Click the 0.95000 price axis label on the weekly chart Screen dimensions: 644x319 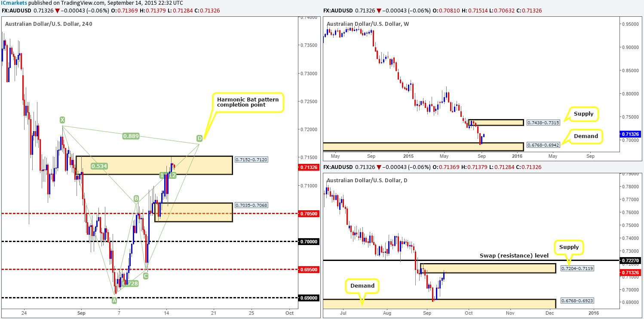click(632, 24)
